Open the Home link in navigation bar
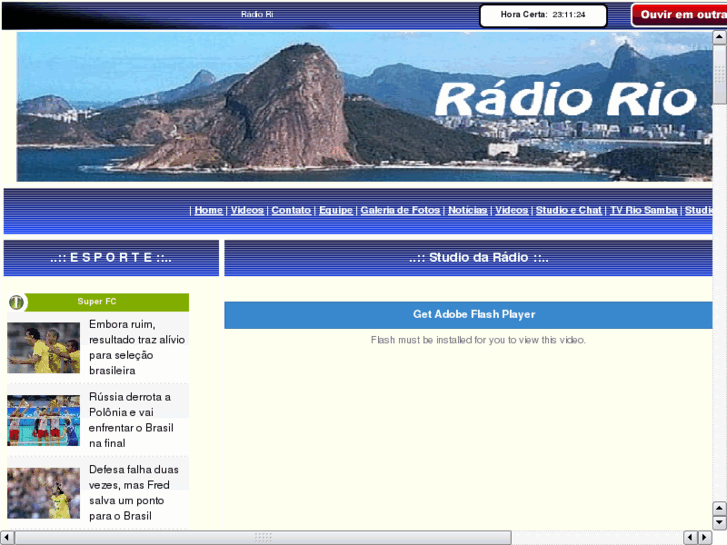This screenshot has width=727, height=545. click(x=209, y=210)
